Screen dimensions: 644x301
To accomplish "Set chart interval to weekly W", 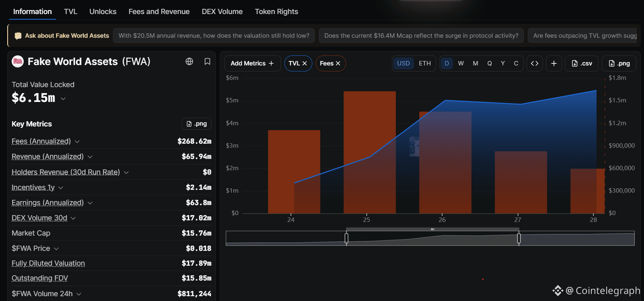I will [x=461, y=63].
